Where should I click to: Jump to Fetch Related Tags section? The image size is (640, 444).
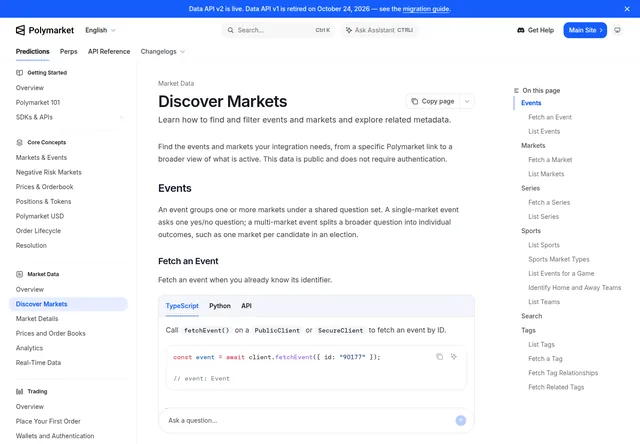pos(556,387)
